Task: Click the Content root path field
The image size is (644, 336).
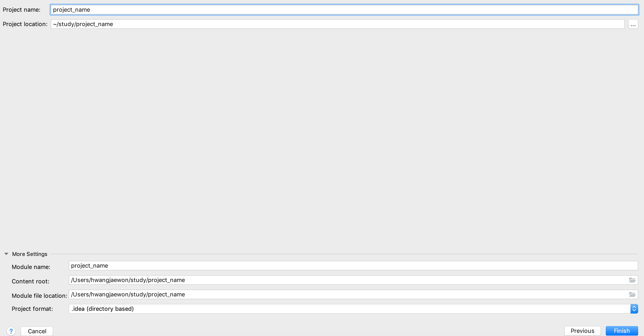Action: tap(347, 280)
